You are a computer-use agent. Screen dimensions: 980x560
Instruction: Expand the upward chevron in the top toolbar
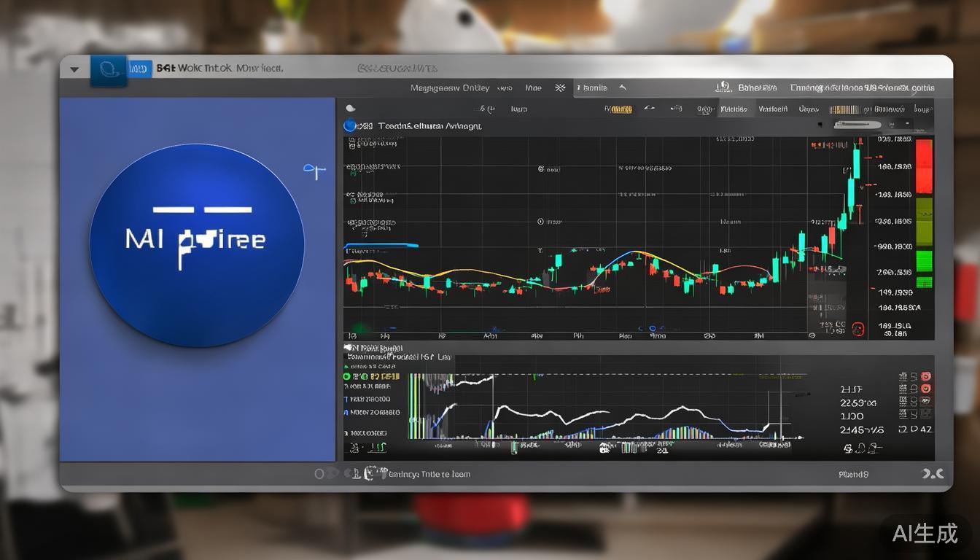(623, 87)
